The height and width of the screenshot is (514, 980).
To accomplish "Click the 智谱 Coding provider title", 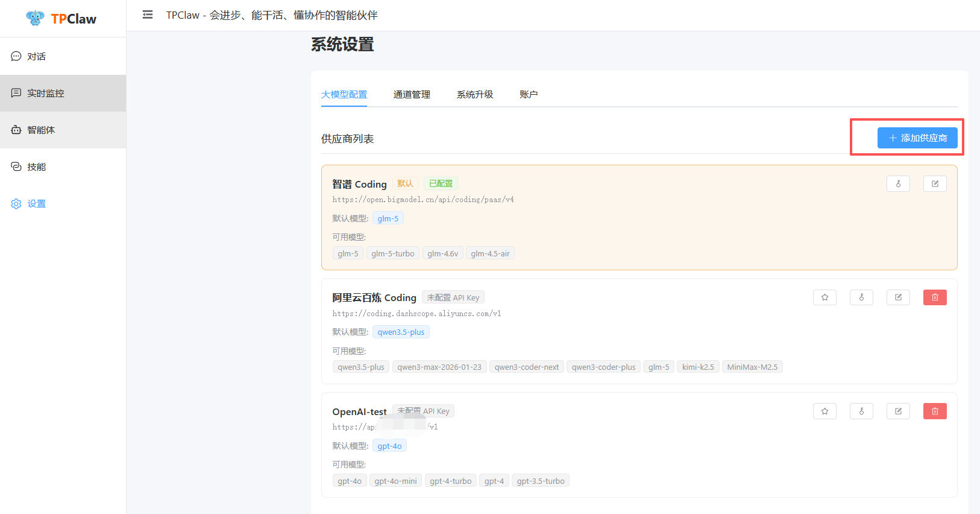I will click(x=359, y=184).
